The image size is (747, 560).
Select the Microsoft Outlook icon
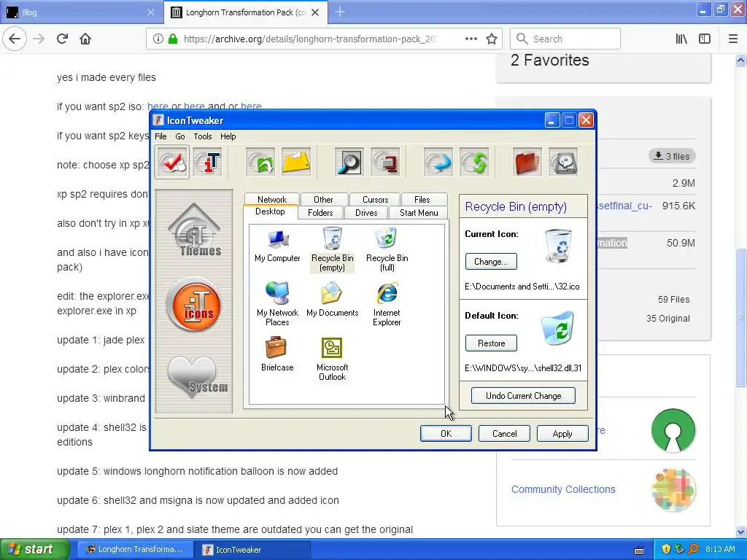332,359
